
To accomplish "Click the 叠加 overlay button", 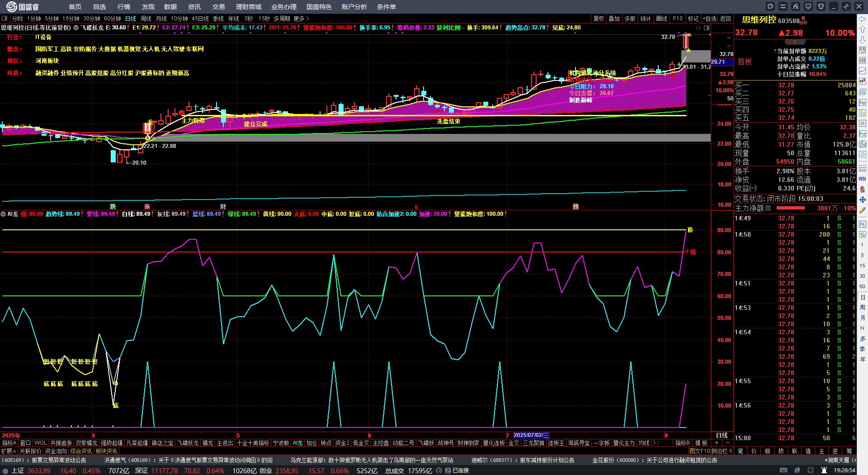I will tap(614, 19).
